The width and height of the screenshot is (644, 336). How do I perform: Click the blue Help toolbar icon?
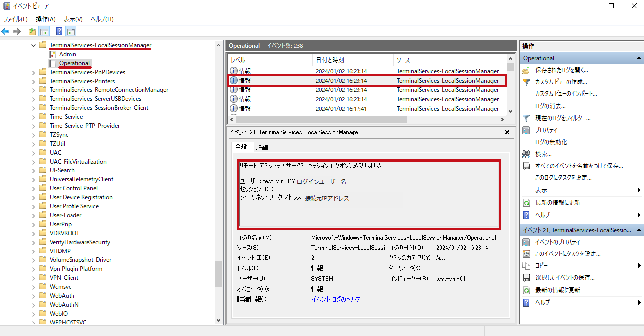pos(59,32)
